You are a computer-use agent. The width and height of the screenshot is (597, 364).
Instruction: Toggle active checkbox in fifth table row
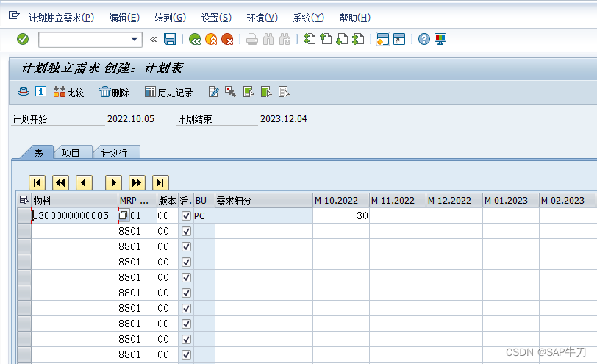[186, 277]
